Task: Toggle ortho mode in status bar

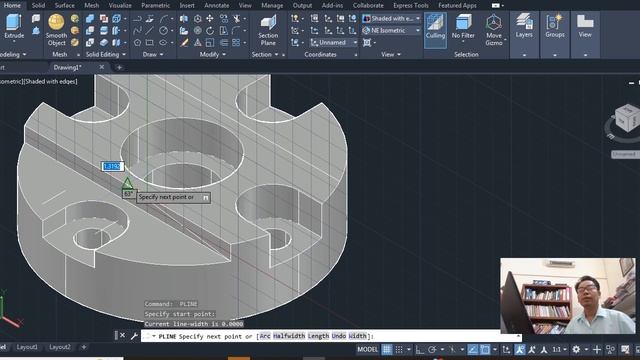Action: [420, 349]
